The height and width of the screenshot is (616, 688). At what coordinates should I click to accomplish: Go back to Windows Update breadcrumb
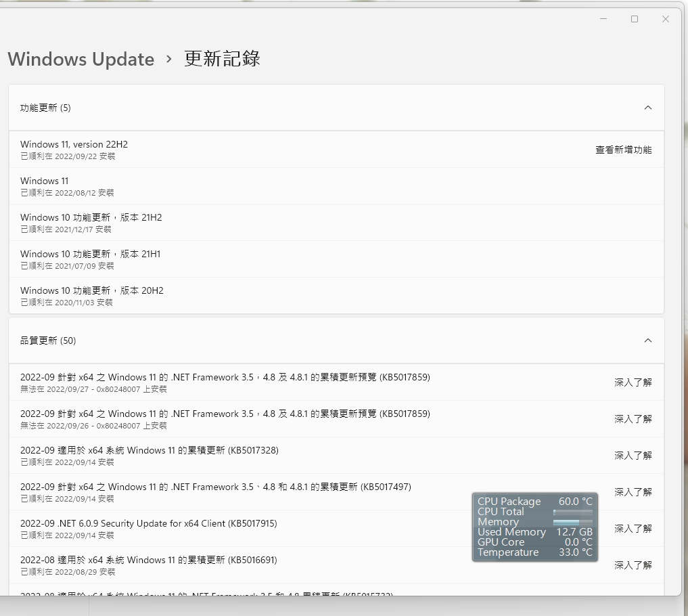coord(81,59)
